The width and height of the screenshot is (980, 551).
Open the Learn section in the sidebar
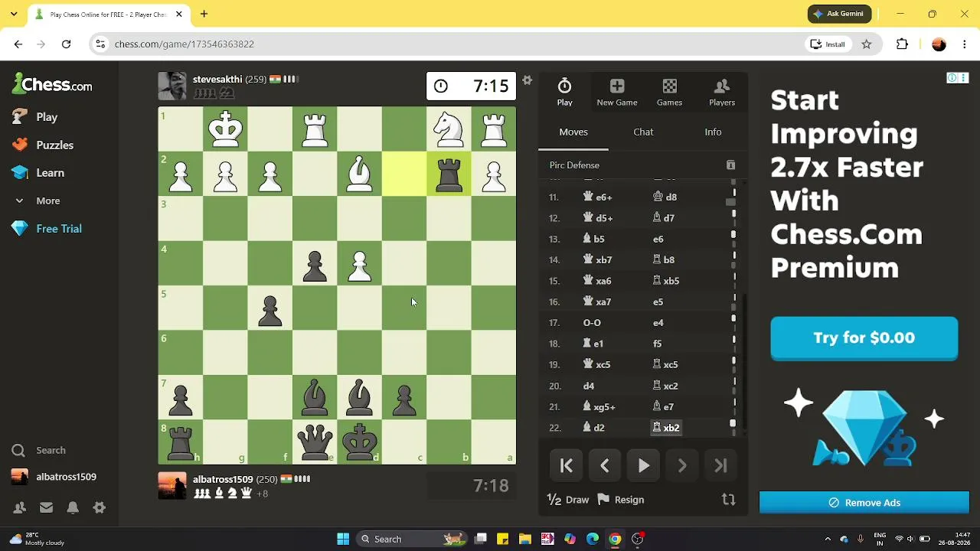point(38,173)
